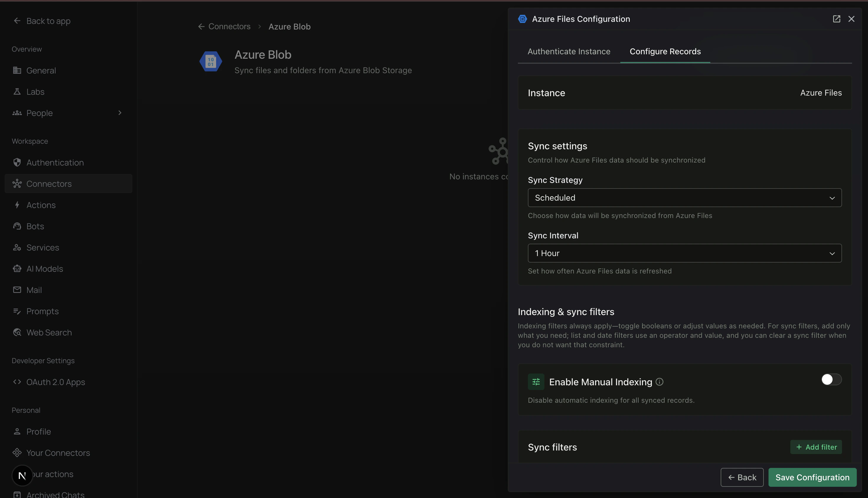
Task: Open Web Search settings
Action: click(x=68, y=332)
